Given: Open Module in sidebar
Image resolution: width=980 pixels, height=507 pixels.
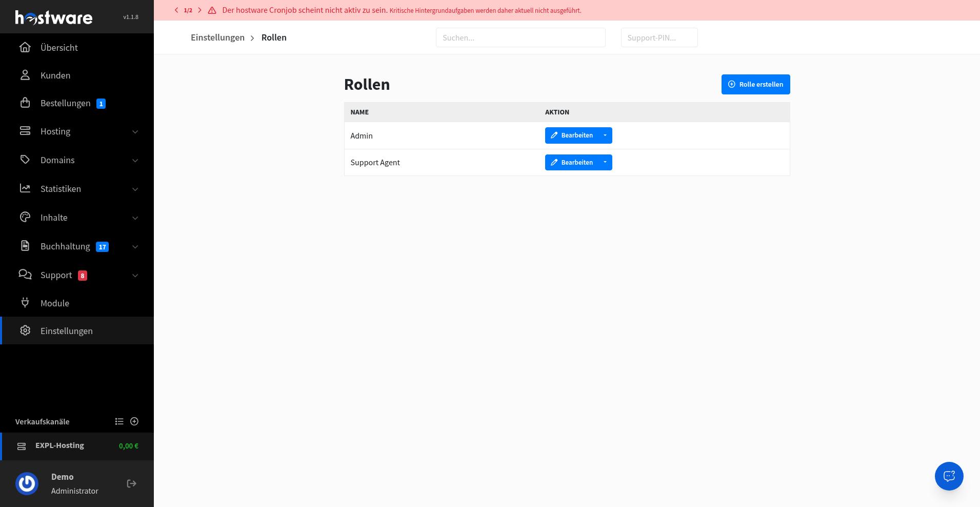Looking at the screenshot, I should click(x=77, y=303).
